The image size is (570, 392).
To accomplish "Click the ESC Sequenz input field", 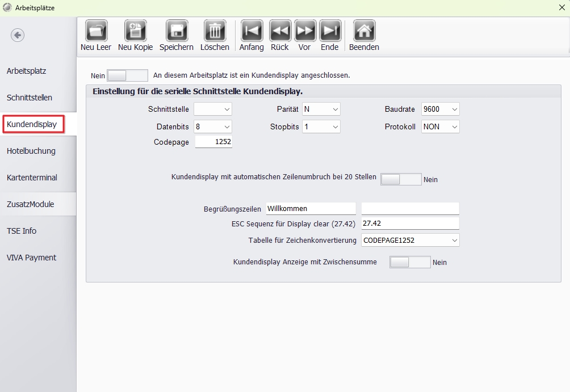I will [x=410, y=224].
